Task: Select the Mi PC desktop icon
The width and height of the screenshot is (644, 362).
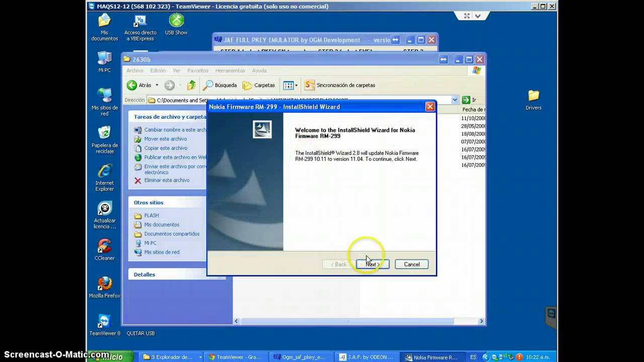Action: (105, 62)
